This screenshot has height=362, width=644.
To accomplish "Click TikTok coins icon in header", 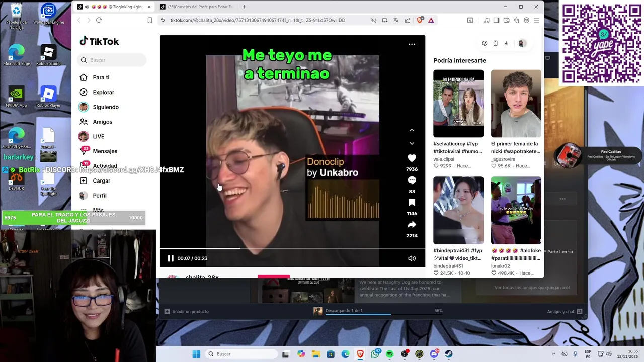I will (485, 43).
